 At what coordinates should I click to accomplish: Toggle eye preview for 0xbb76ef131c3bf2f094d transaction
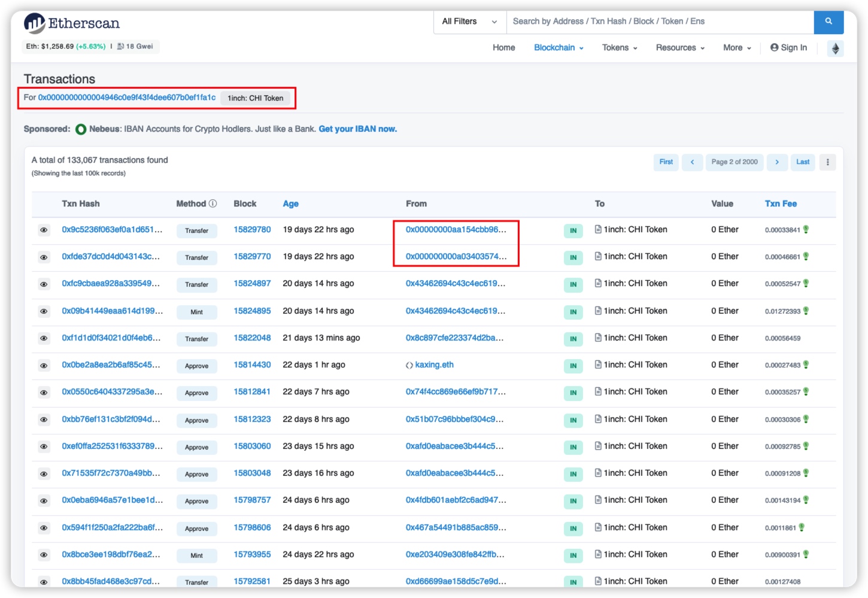click(x=44, y=420)
